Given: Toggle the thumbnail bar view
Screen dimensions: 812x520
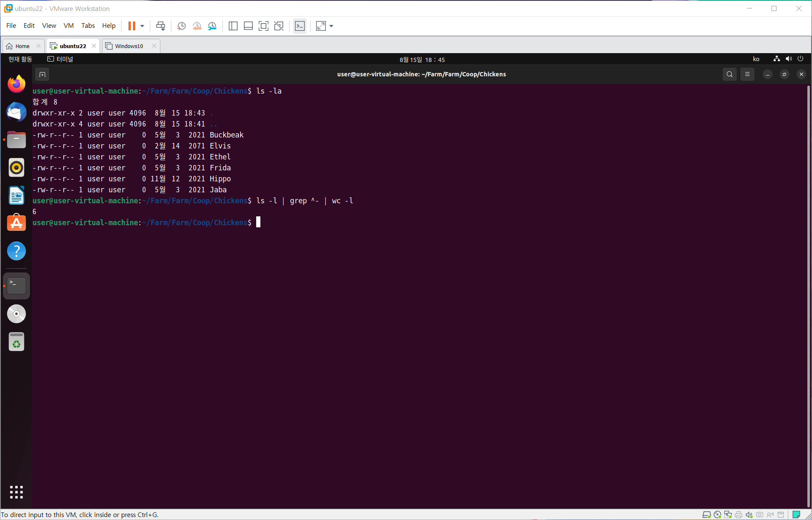Looking at the screenshot, I should [x=248, y=26].
